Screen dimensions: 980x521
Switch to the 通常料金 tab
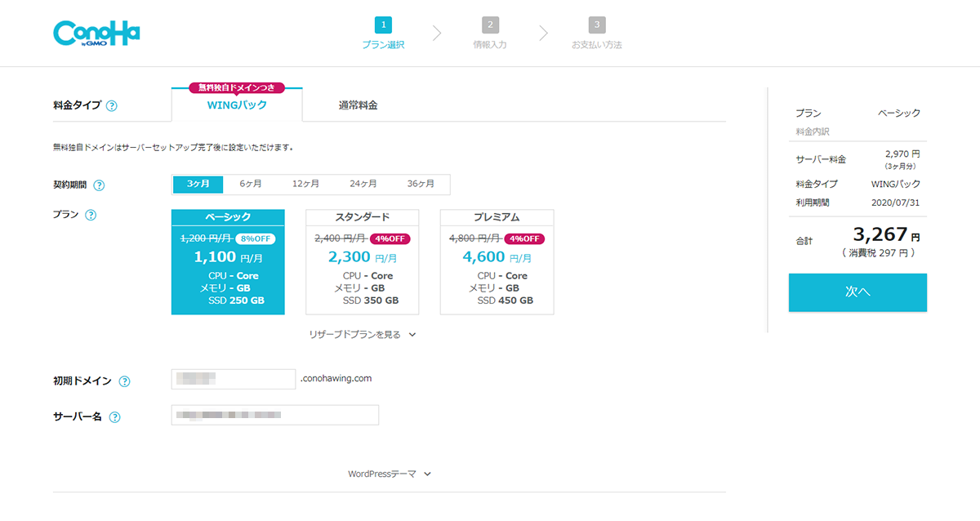(358, 105)
